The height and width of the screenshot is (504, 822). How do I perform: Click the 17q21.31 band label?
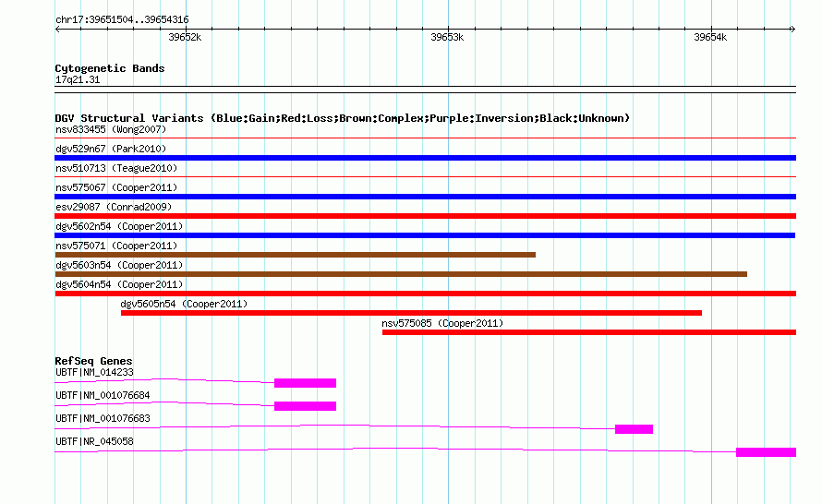78,79
